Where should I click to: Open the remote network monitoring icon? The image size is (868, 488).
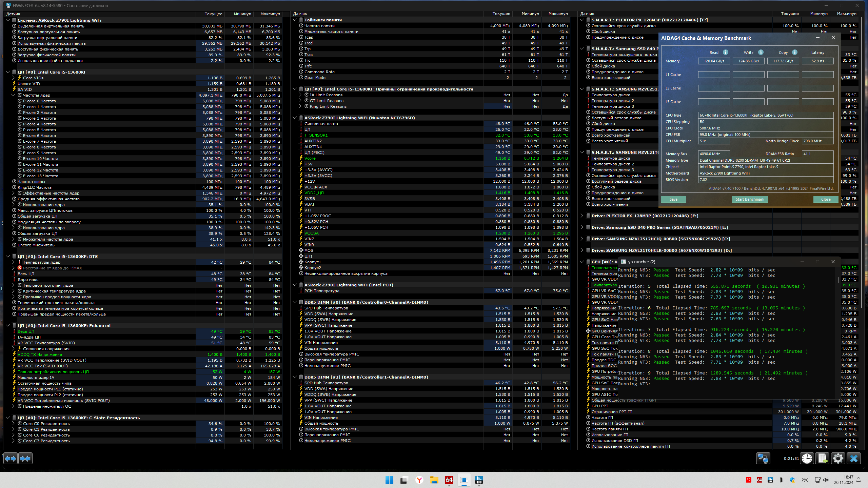coord(763,459)
